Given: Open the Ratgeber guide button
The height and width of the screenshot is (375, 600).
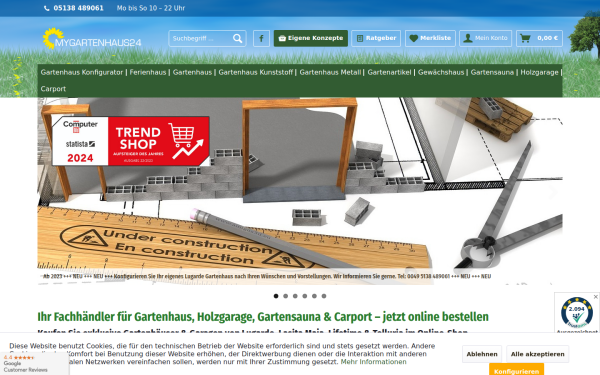Looking at the screenshot, I should point(376,38).
